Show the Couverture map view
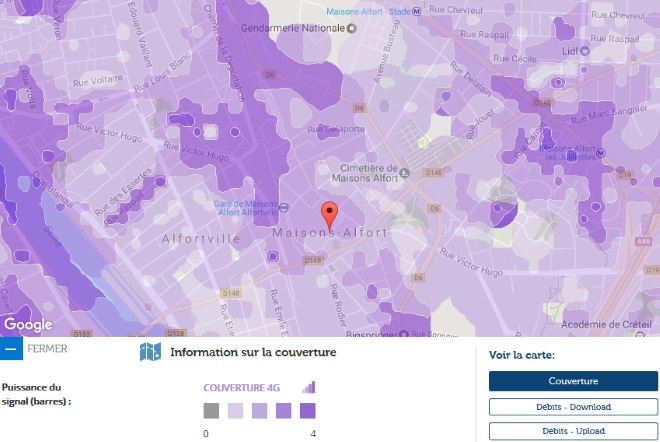The image size is (660, 442). tap(573, 381)
